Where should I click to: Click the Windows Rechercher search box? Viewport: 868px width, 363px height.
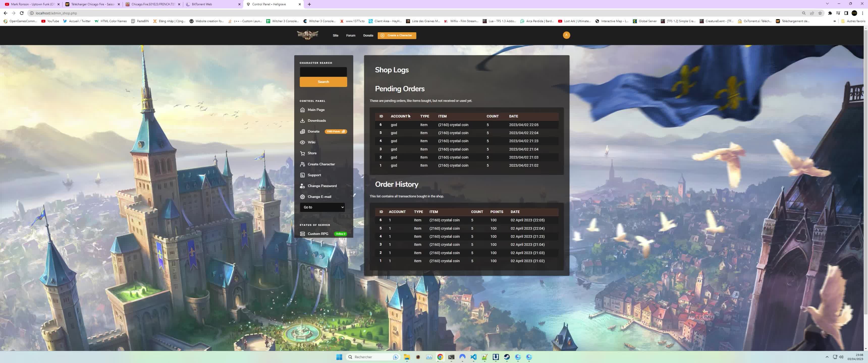373,357
